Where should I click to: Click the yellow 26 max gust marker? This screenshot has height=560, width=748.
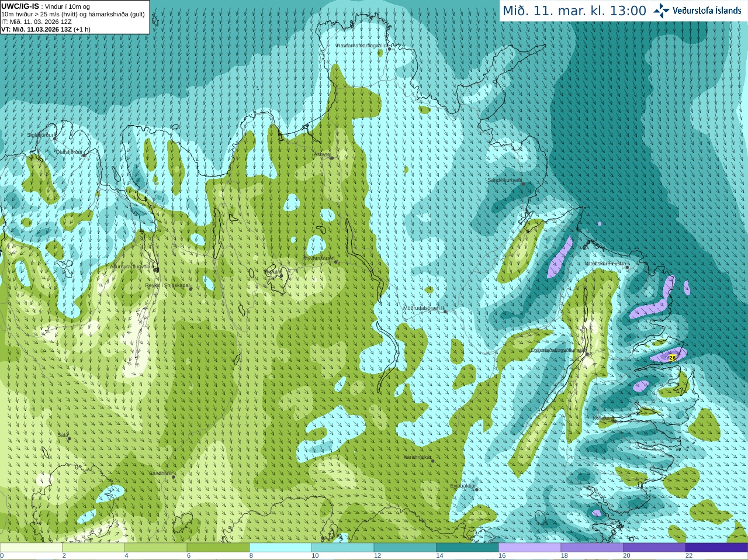[x=672, y=357]
